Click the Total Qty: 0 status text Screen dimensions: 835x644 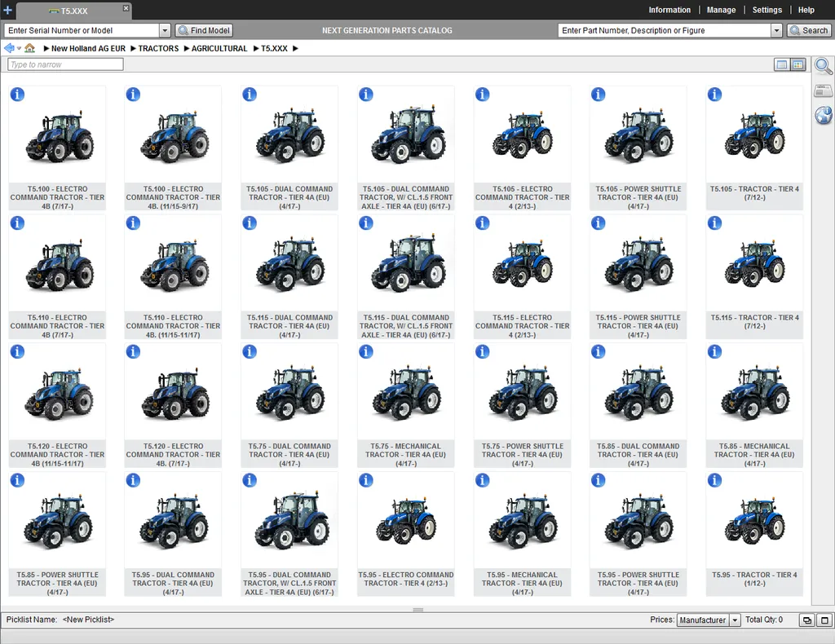(x=763, y=620)
